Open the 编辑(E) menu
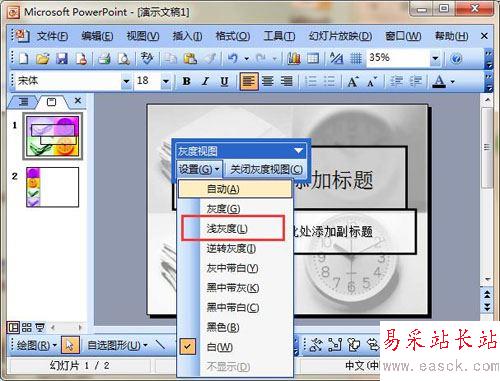Screen dimensions: 500x381 pyautogui.click(x=97, y=36)
